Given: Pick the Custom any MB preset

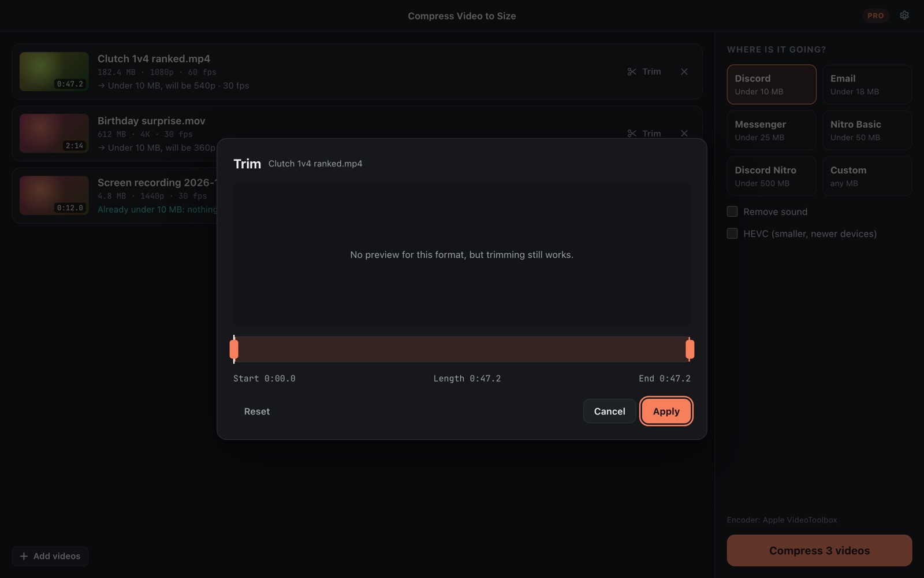Looking at the screenshot, I should 867,176.
